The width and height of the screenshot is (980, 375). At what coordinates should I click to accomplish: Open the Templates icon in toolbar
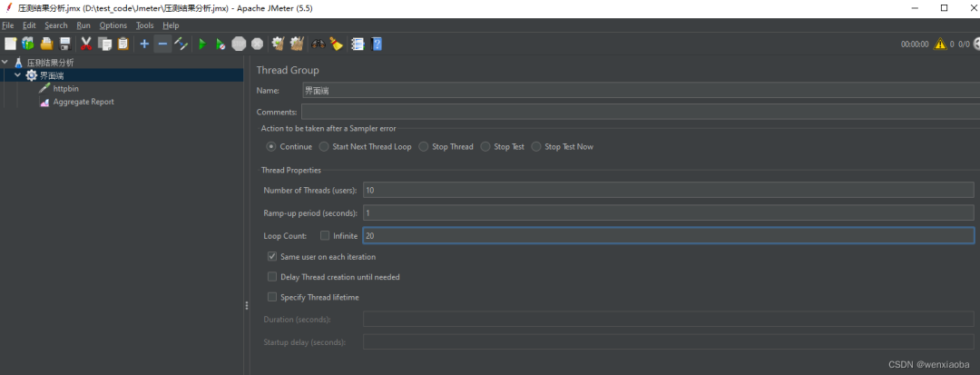[28, 44]
